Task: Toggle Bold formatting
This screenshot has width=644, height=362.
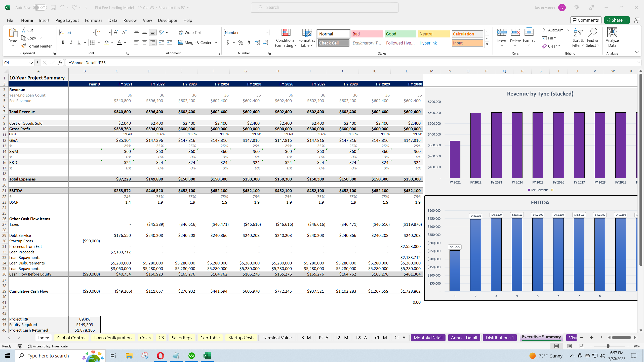Action: (63, 42)
